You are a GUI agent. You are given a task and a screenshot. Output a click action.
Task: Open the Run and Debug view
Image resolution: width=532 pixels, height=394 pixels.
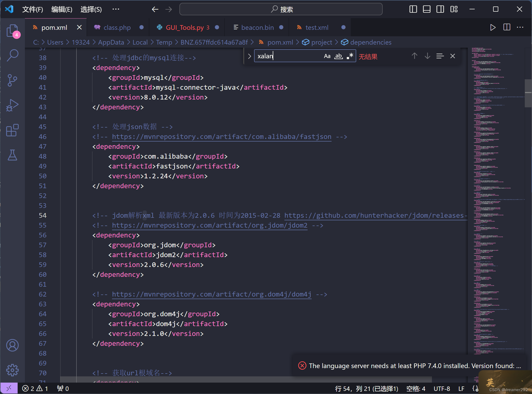tap(12, 105)
